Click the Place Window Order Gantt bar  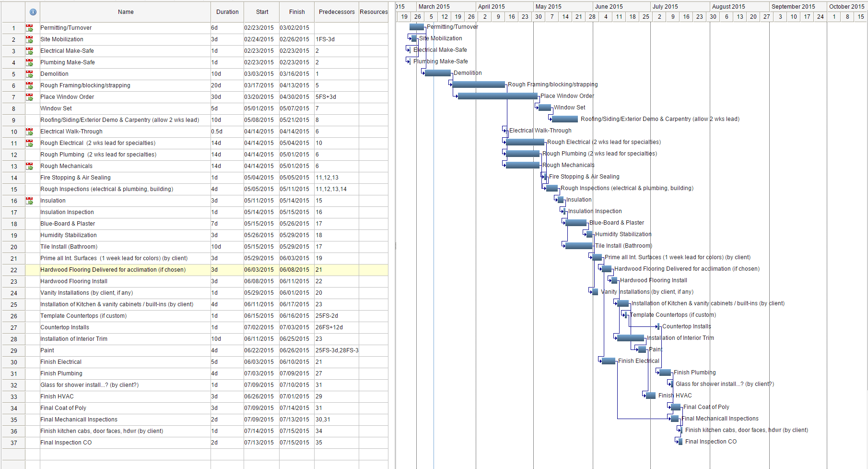[x=497, y=96]
